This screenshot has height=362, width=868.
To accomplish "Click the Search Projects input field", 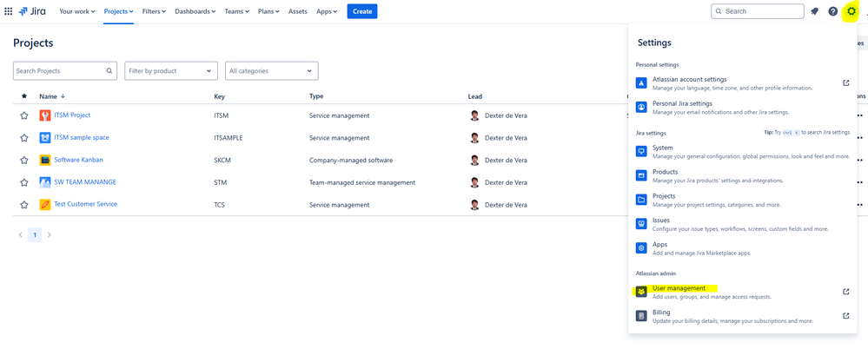I will pyautogui.click(x=65, y=70).
